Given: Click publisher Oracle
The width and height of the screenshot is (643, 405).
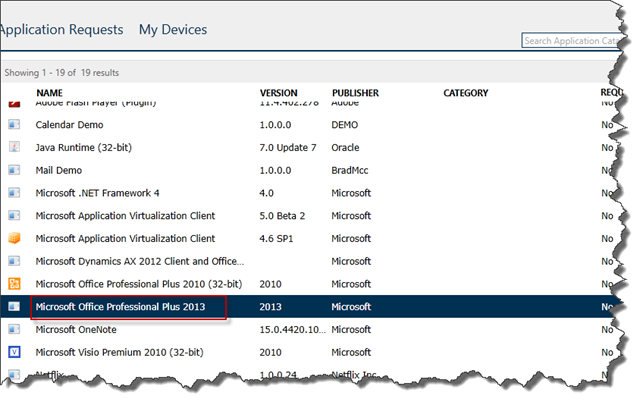Looking at the screenshot, I should pos(345,148).
